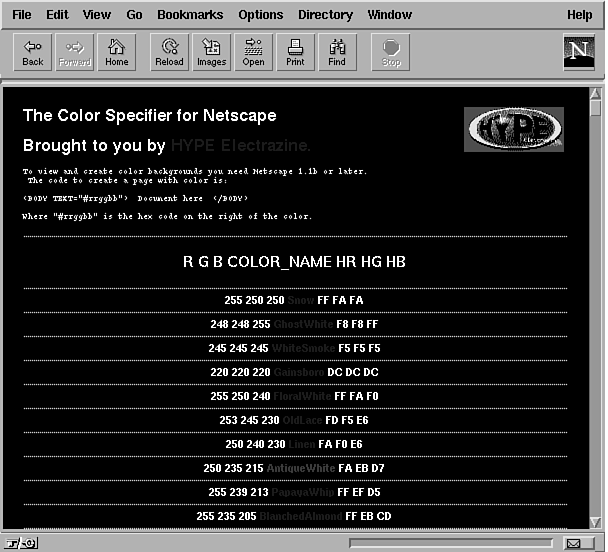Open the Directory menu
Viewport: 608px width, 552px height.
click(325, 15)
